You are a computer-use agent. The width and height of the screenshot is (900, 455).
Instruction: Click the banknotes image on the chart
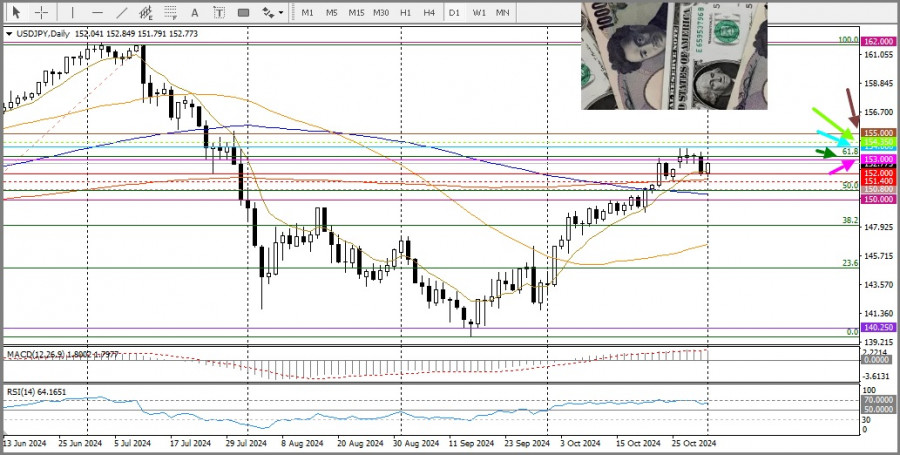pos(674,56)
